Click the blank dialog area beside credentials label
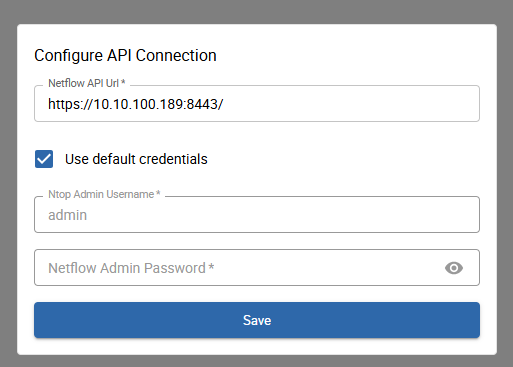 343,159
